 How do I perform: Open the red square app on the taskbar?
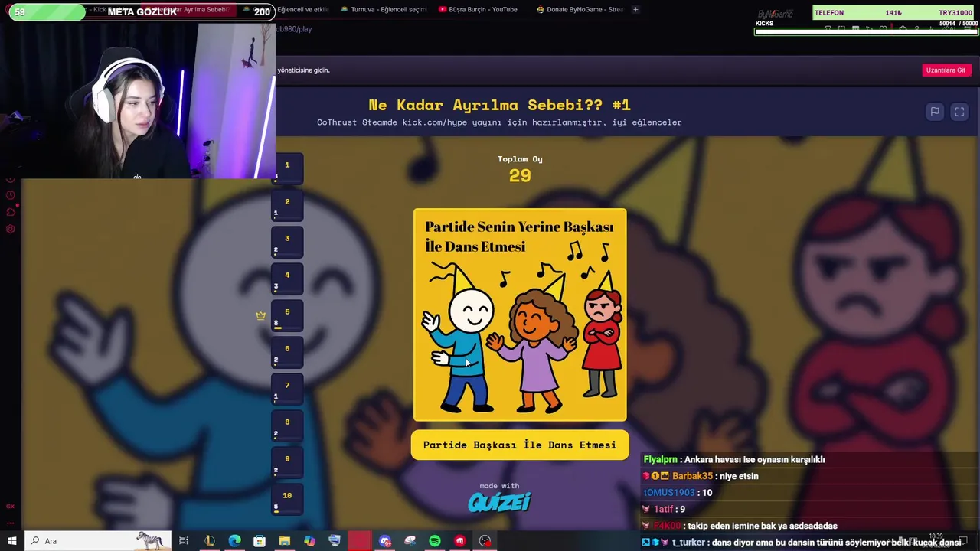coord(359,541)
